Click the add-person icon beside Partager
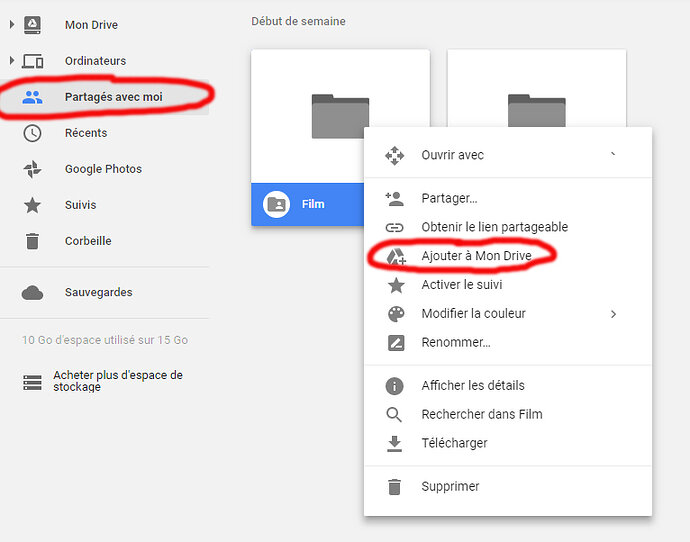The image size is (690, 542). click(x=394, y=199)
